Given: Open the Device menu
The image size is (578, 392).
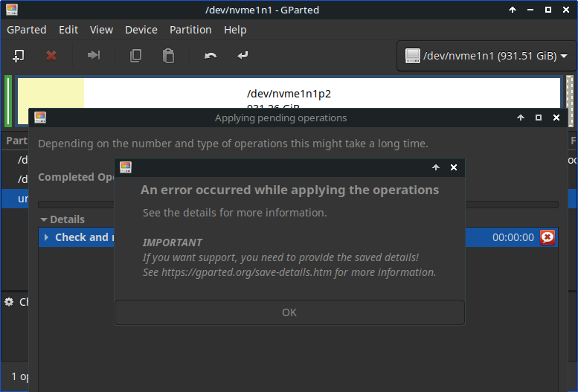Looking at the screenshot, I should click(x=141, y=30).
